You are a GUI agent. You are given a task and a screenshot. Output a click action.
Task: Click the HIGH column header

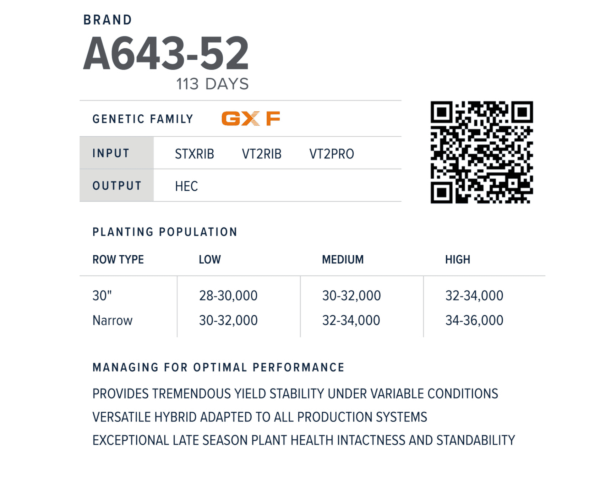point(456,260)
